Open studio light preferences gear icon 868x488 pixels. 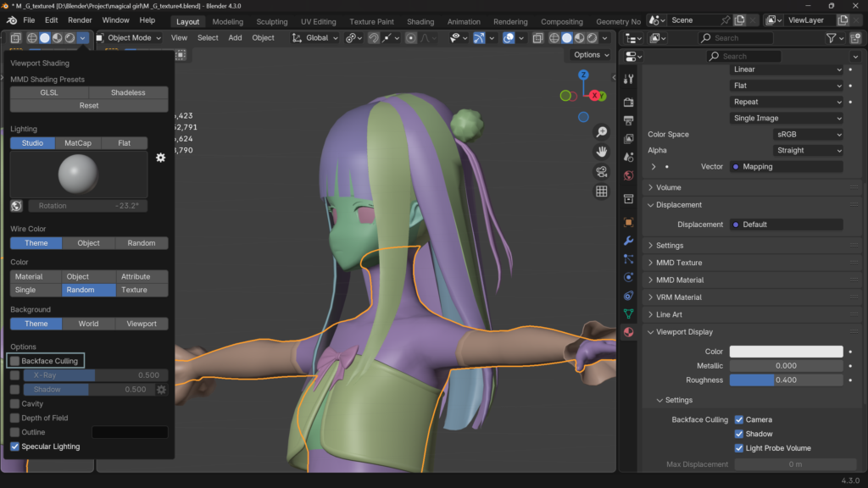(160, 158)
